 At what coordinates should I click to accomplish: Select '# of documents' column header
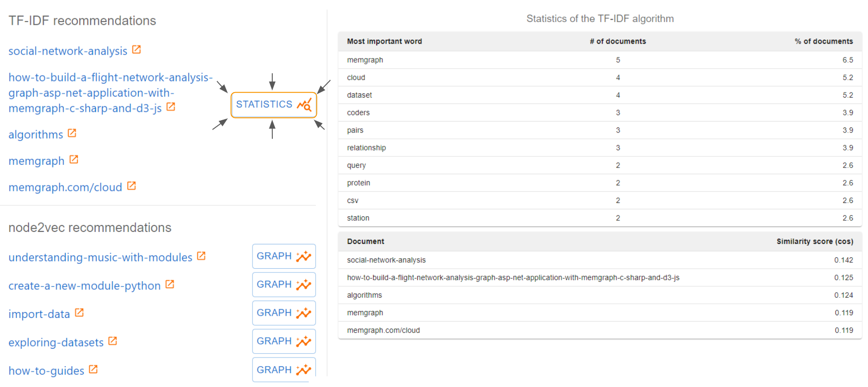click(618, 41)
